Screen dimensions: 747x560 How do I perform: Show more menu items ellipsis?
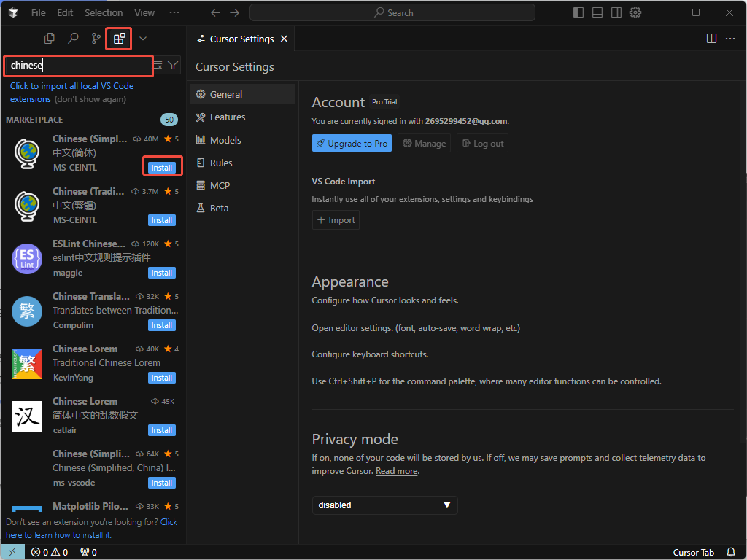pyautogui.click(x=174, y=13)
